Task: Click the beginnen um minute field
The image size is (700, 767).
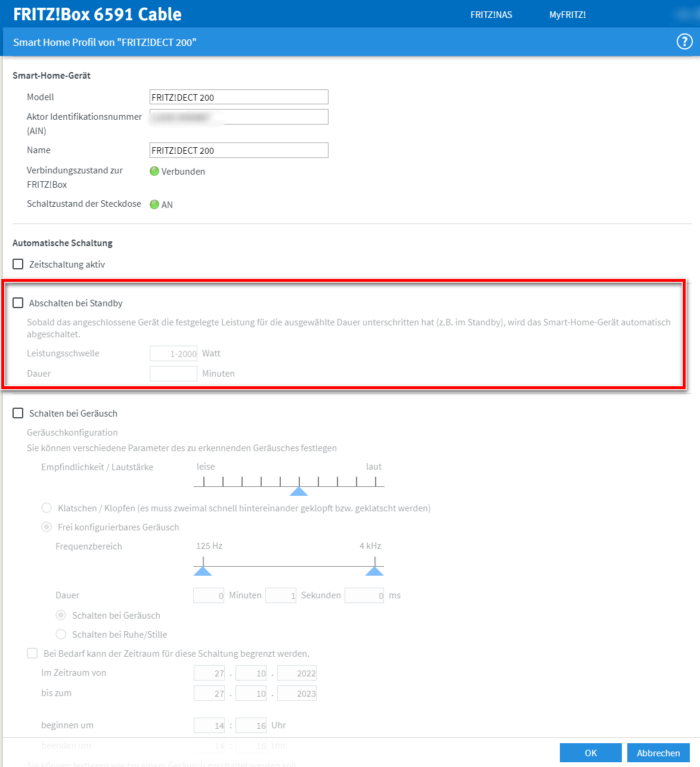Action: pos(251,725)
